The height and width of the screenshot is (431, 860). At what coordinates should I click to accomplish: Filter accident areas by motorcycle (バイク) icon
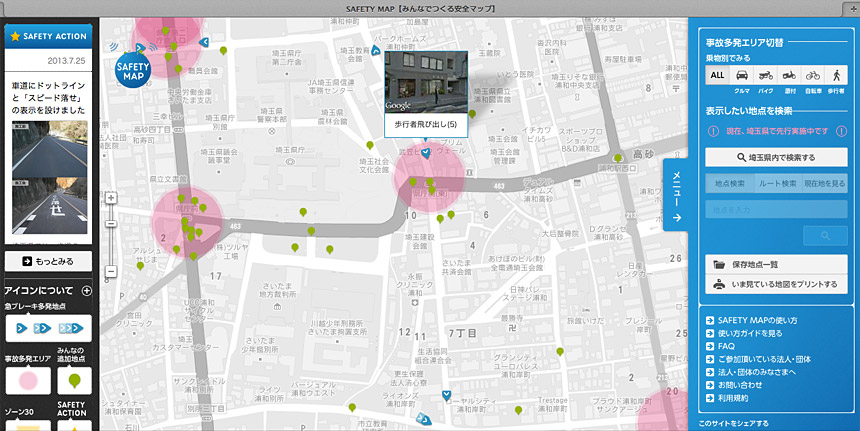point(765,76)
